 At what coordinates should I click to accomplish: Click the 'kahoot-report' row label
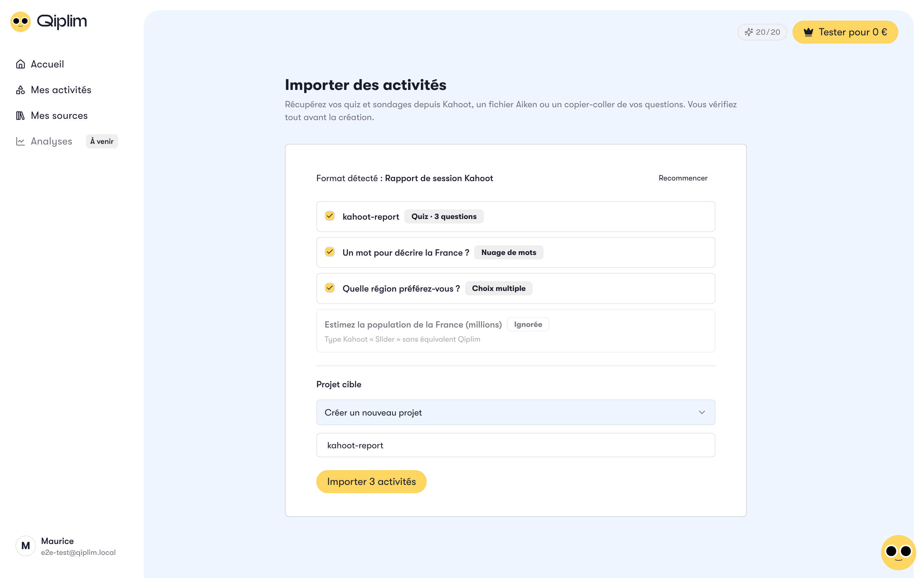(x=371, y=217)
